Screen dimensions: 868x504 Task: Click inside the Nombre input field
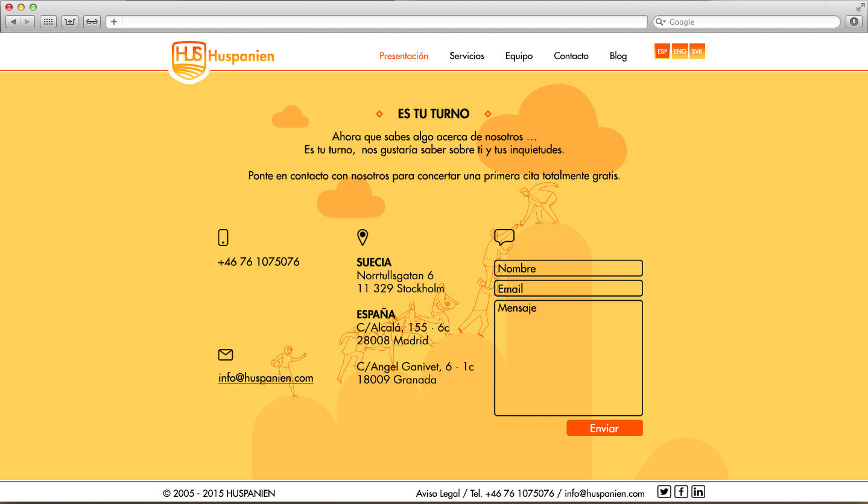[568, 268]
